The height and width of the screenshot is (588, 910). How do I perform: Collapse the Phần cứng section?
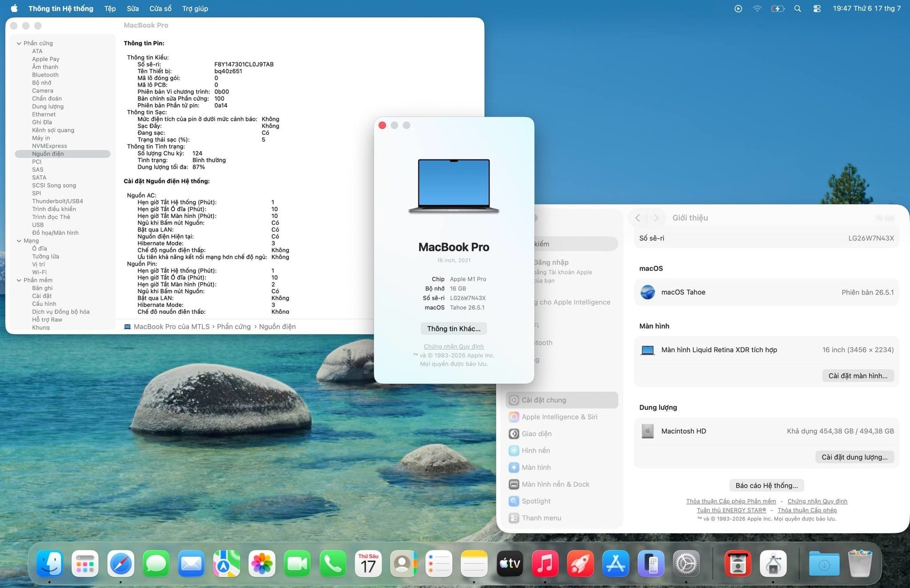(19, 43)
